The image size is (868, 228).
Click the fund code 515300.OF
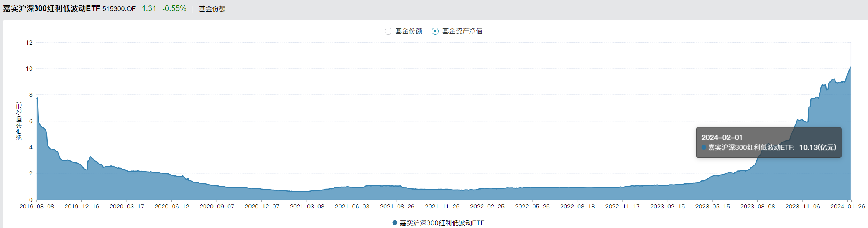pos(119,9)
